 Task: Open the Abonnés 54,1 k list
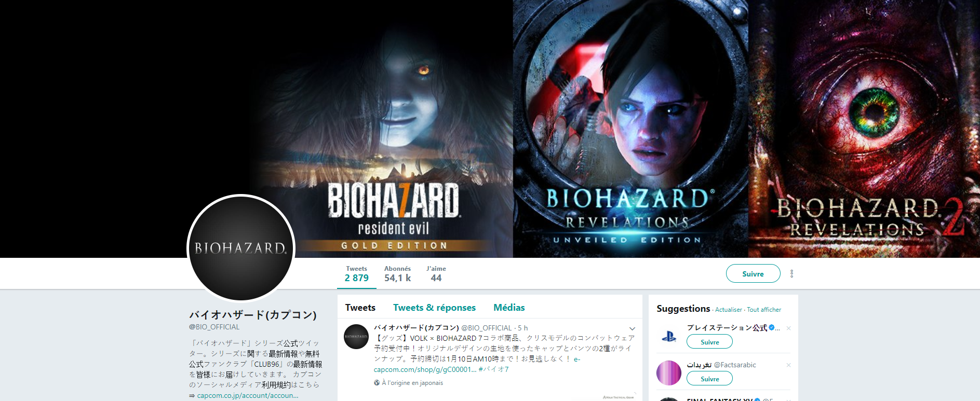397,274
